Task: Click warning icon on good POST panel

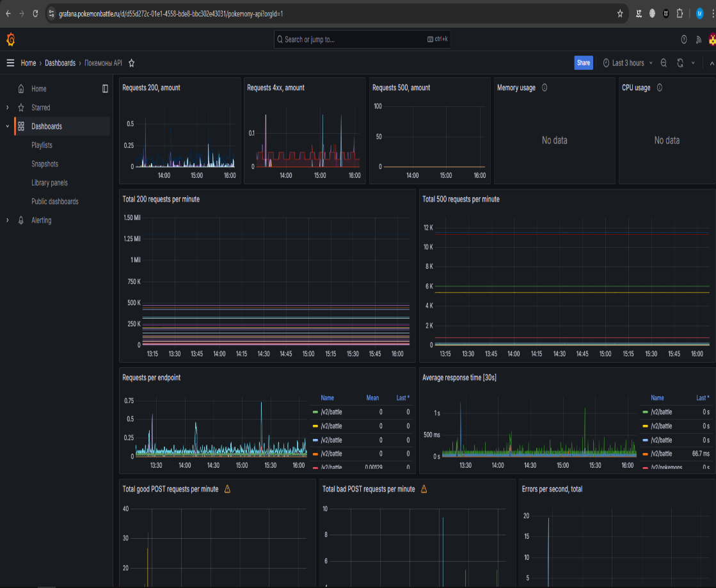Action: click(x=227, y=489)
